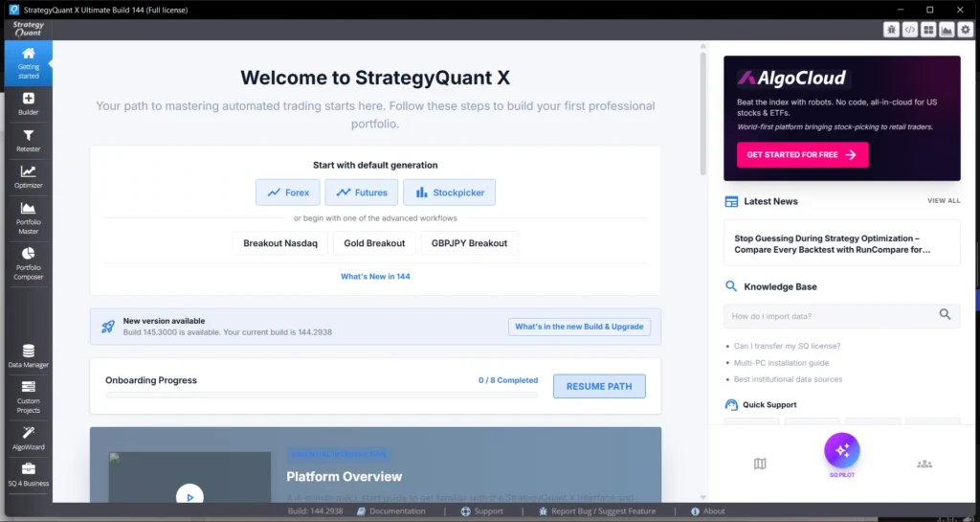
Task: Click the Quick Support headset icon
Action: pos(731,404)
